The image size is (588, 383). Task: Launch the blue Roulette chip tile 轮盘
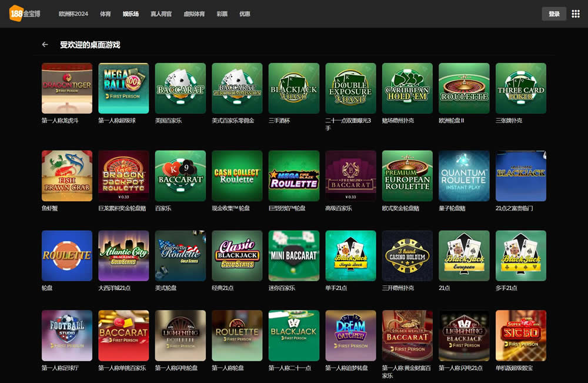pos(67,256)
